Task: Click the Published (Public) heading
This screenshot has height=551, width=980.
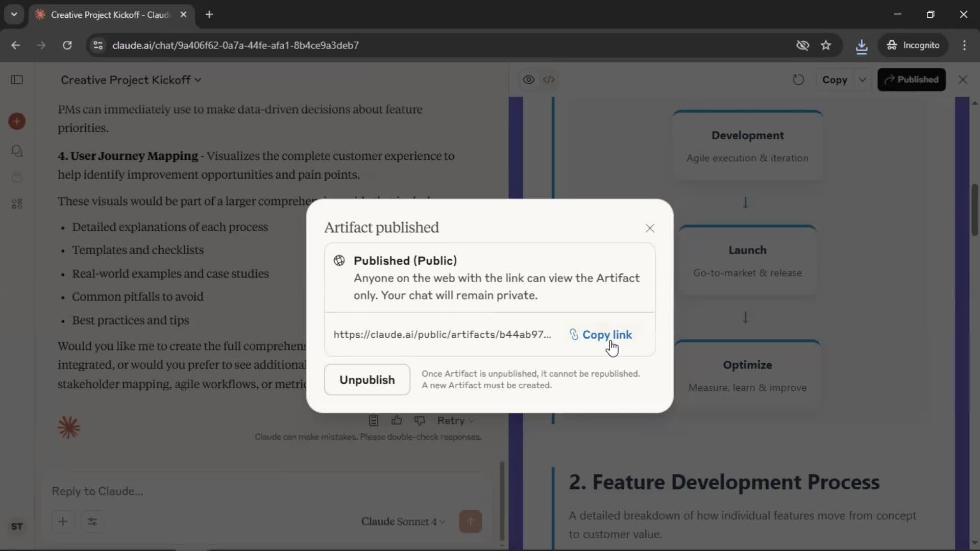Action: tap(405, 261)
